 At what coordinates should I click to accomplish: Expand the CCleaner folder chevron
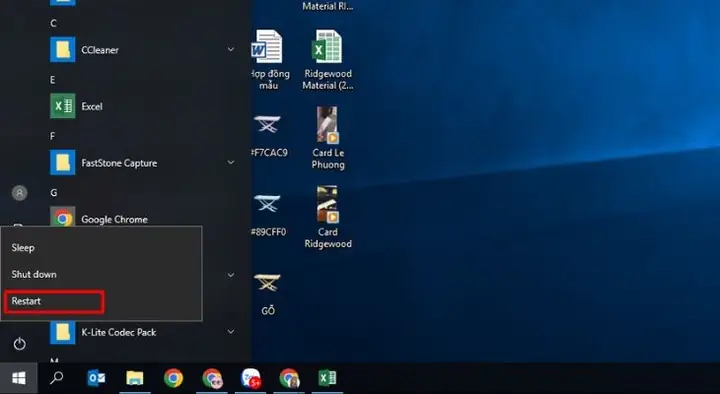click(x=231, y=49)
